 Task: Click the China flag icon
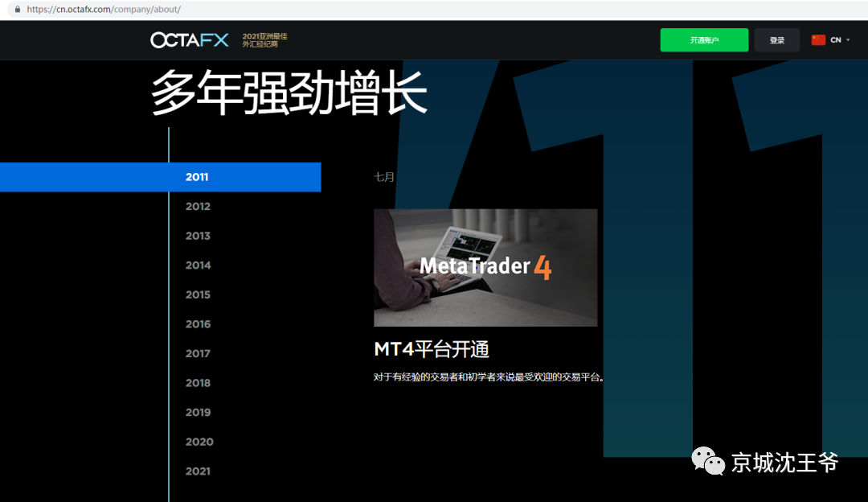coord(818,40)
